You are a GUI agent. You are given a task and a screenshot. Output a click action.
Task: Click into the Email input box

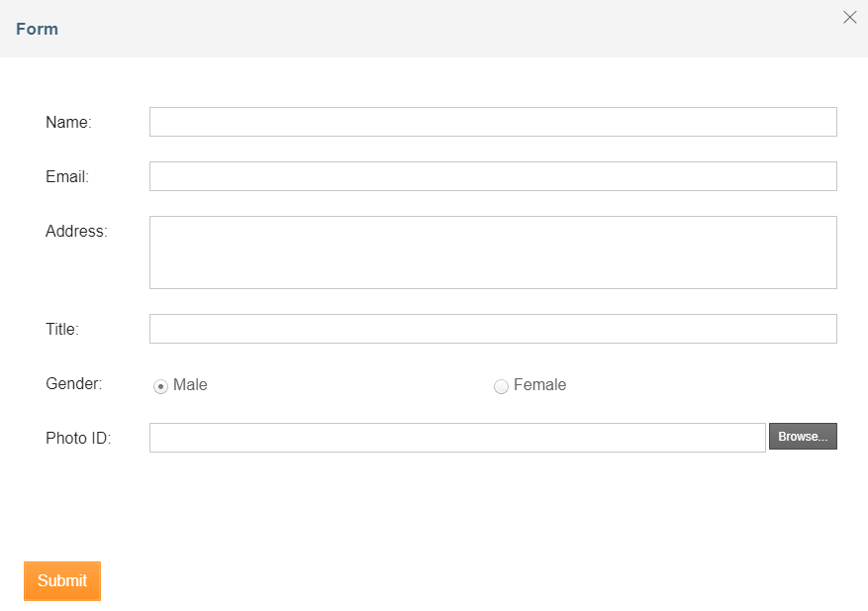point(493,176)
